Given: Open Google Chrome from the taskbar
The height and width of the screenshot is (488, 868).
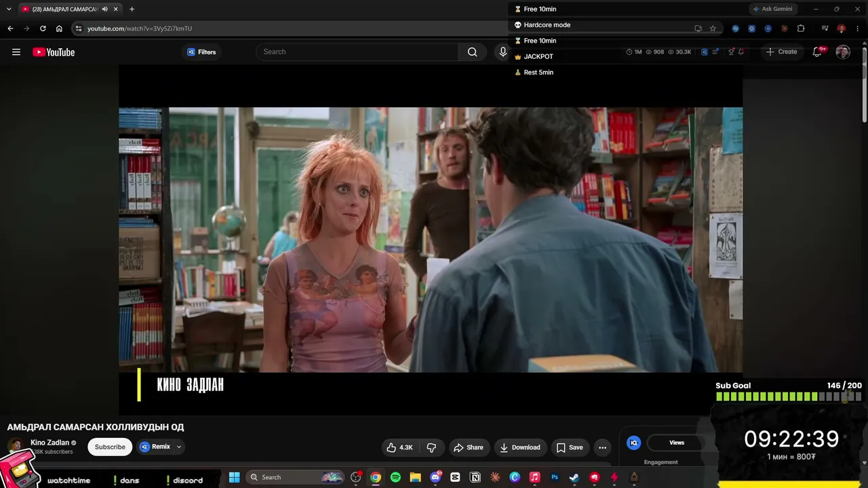Looking at the screenshot, I should coord(376,477).
